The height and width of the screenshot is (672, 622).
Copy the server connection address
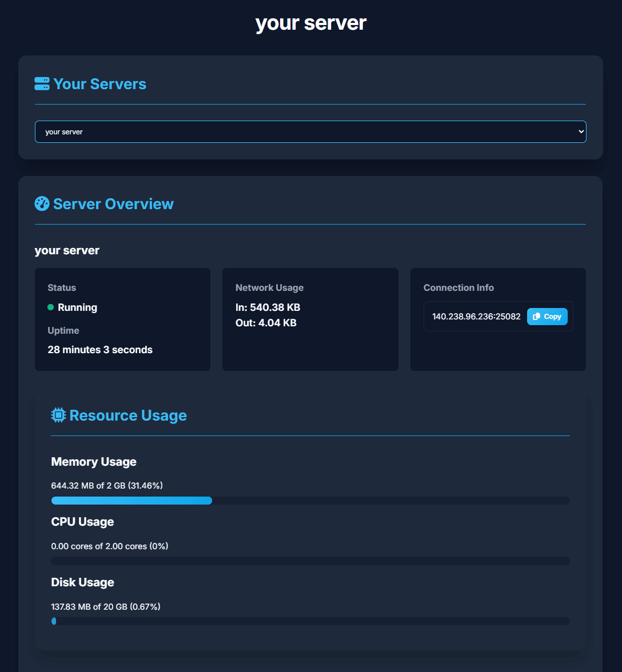[547, 317]
